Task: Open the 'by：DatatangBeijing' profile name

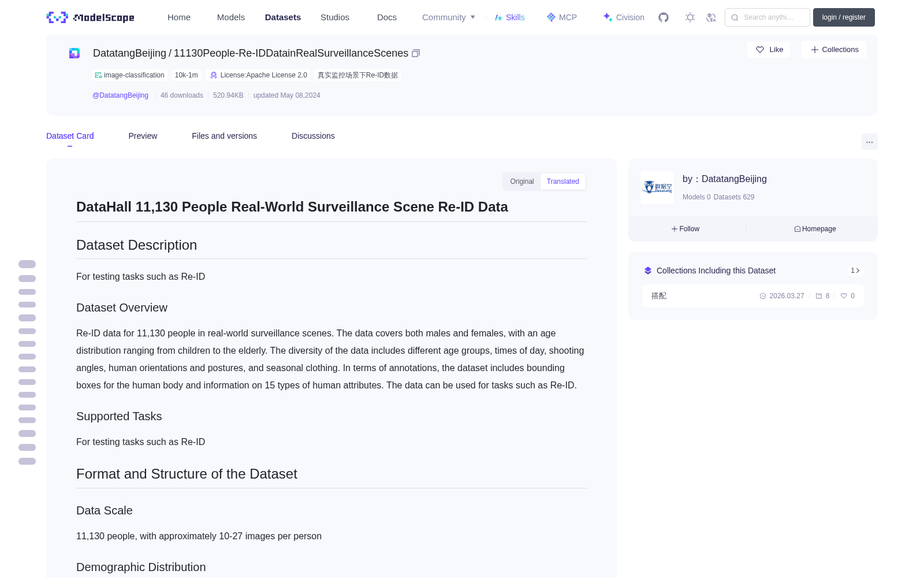Action: 725,179
